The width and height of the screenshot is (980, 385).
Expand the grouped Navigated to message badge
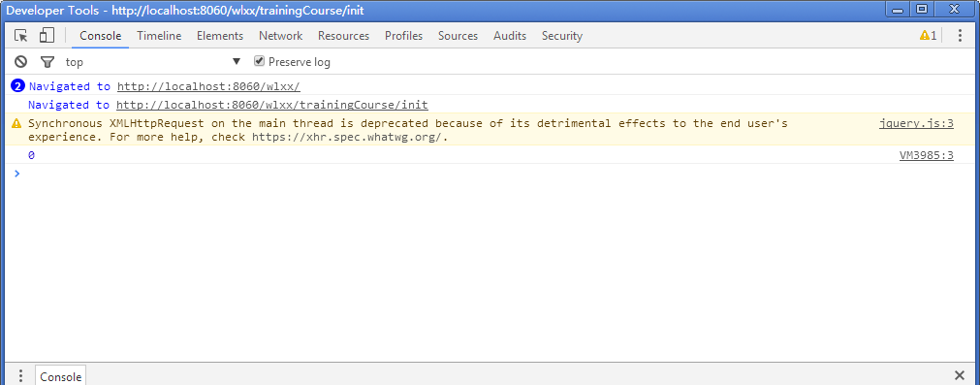point(17,86)
